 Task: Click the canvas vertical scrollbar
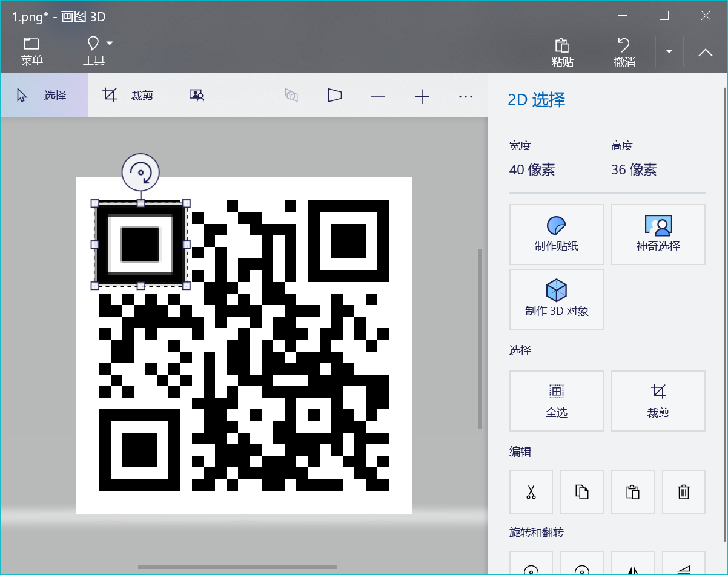(x=481, y=338)
